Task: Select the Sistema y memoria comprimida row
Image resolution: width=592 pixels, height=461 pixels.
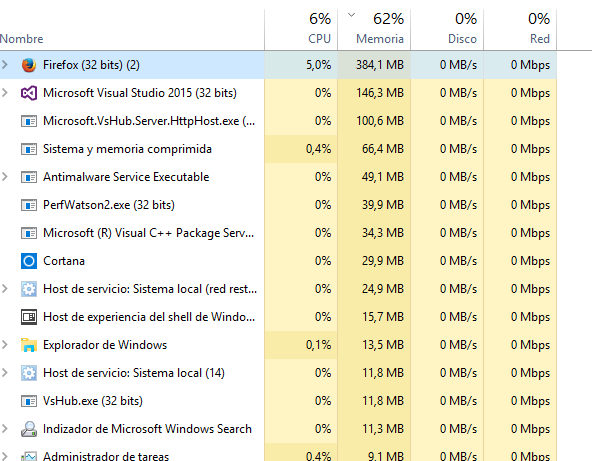Action: click(x=278, y=149)
